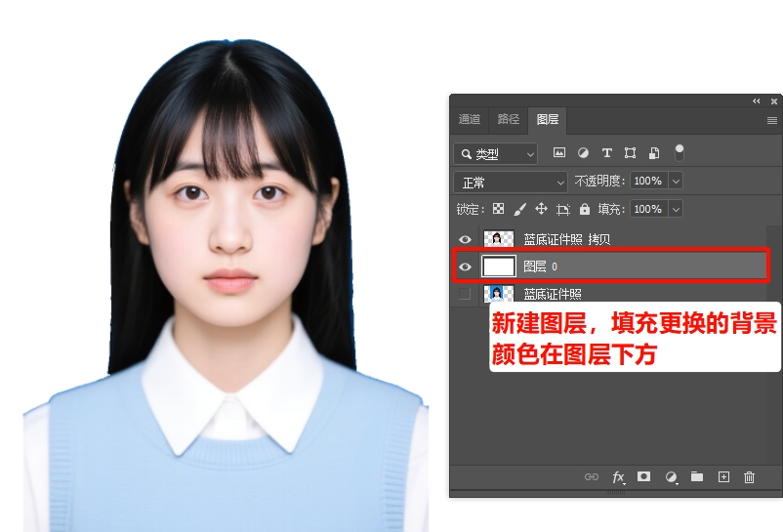Image resolution: width=783 pixels, height=532 pixels.
Task: Expand the 填充 slider arrow
Action: click(676, 209)
